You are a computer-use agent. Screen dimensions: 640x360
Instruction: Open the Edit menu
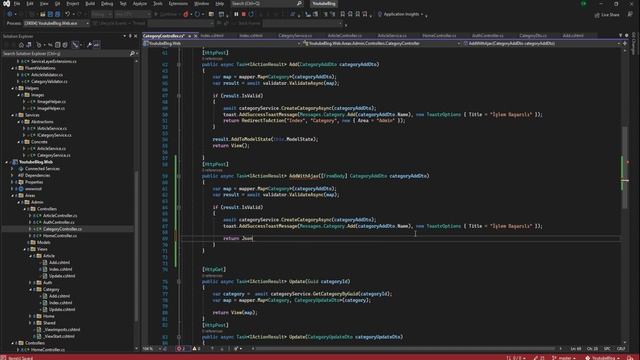click(x=30, y=4)
